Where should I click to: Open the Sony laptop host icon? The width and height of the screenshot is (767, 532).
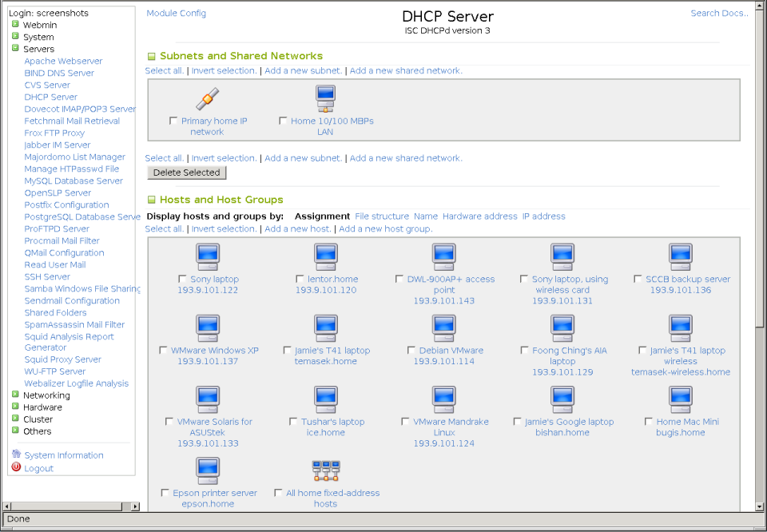pos(208,256)
